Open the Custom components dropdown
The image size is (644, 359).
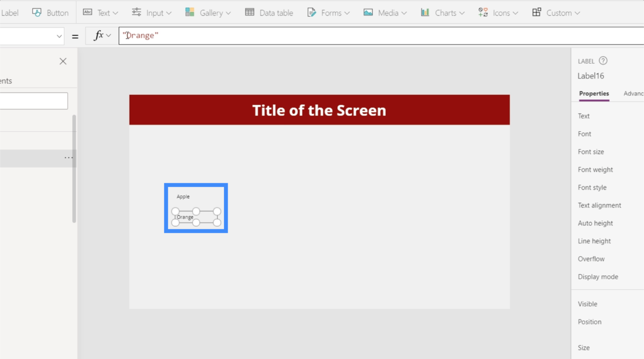click(556, 13)
